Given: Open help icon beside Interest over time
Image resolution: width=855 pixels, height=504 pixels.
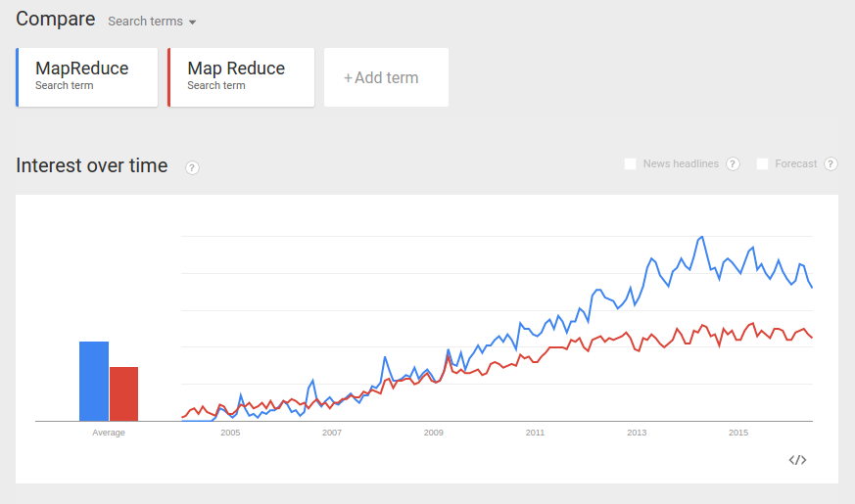Looking at the screenshot, I should 193,167.
